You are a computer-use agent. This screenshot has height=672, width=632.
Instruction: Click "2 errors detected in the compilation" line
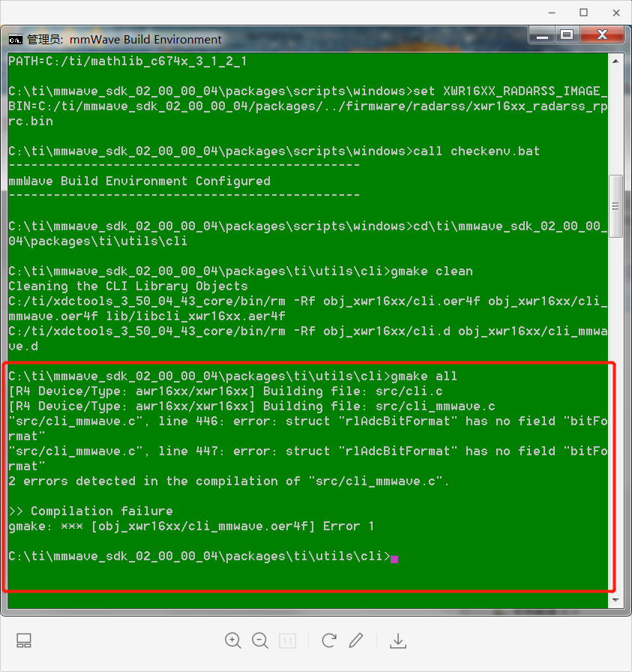pos(229,481)
